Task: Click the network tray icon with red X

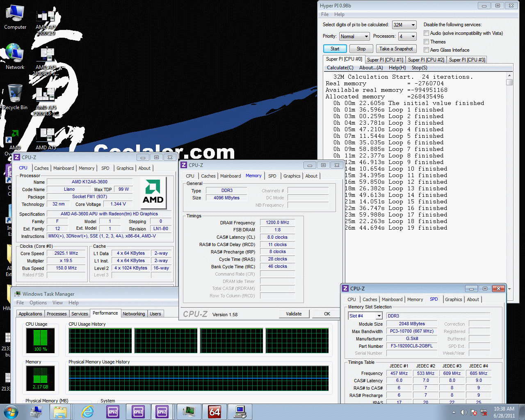Action: pos(484,412)
